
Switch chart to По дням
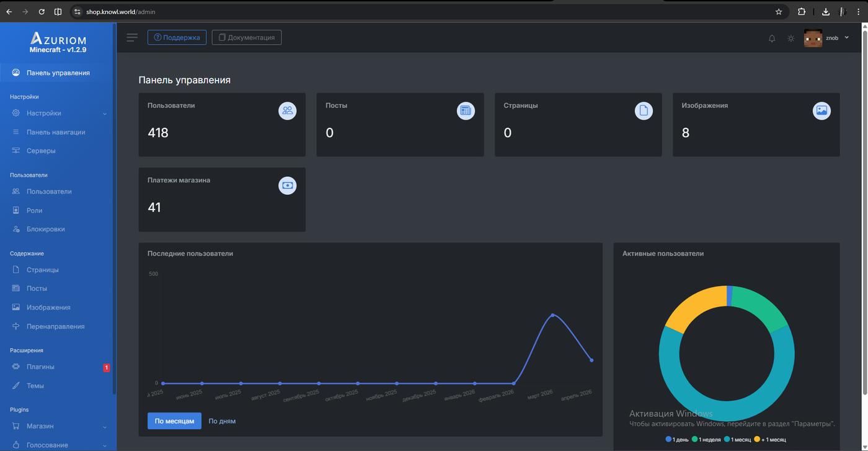222,421
